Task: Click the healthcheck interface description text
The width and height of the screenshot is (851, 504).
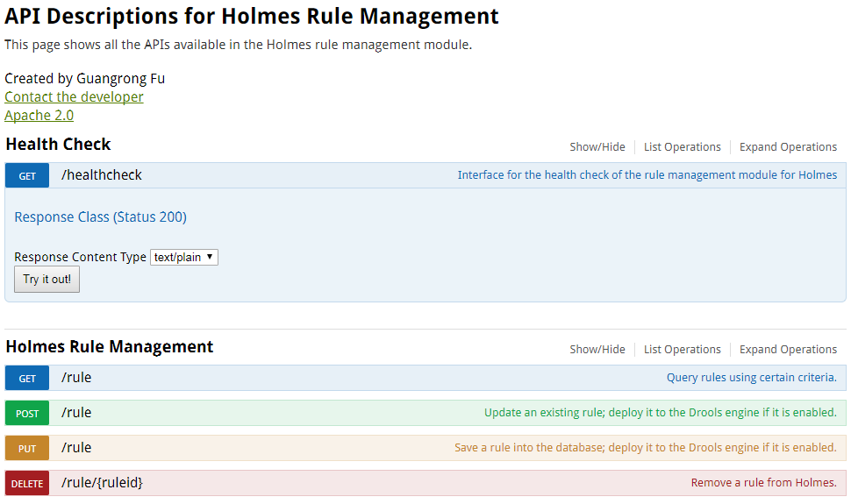Action: coord(647,175)
